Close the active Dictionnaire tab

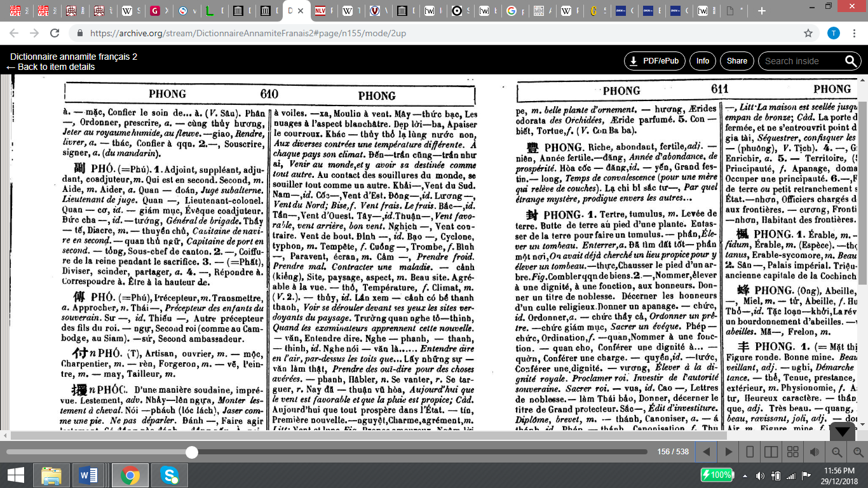tap(301, 11)
